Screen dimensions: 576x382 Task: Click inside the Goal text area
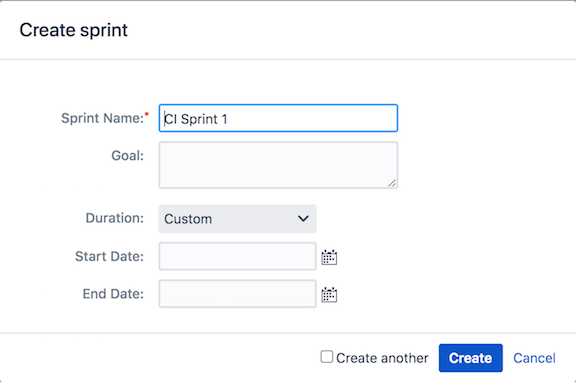click(278, 165)
